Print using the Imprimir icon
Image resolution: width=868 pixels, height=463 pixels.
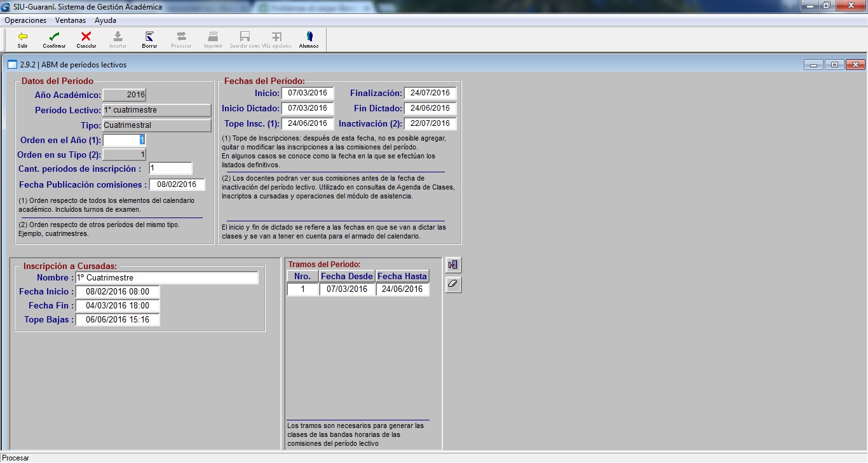click(213, 39)
